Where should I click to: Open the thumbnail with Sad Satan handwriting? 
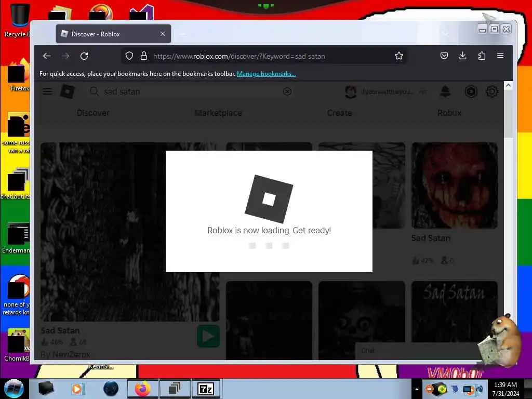coord(455,312)
